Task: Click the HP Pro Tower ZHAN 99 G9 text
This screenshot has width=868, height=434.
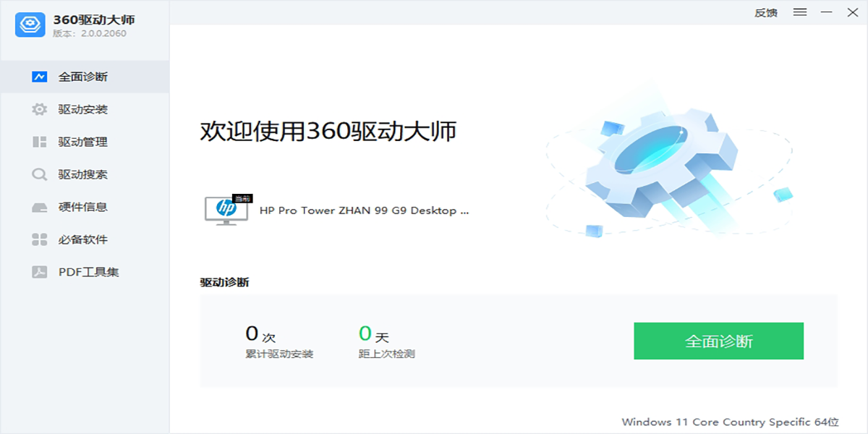Action: [365, 210]
